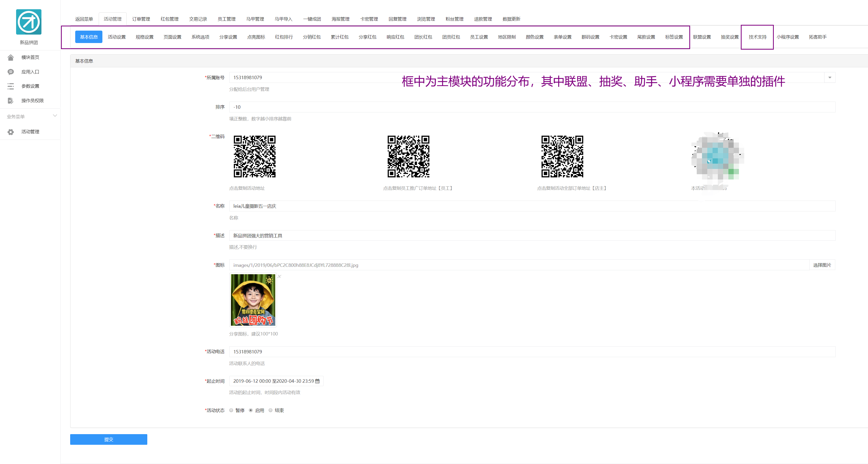Select the 暂停 activity status radio
The height and width of the screenshot is (464, 868).
231,410
